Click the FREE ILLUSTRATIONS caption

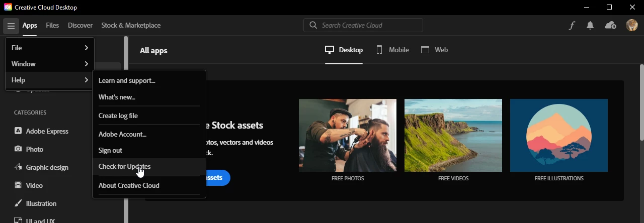pyautogui.click(x=559, y=178)
